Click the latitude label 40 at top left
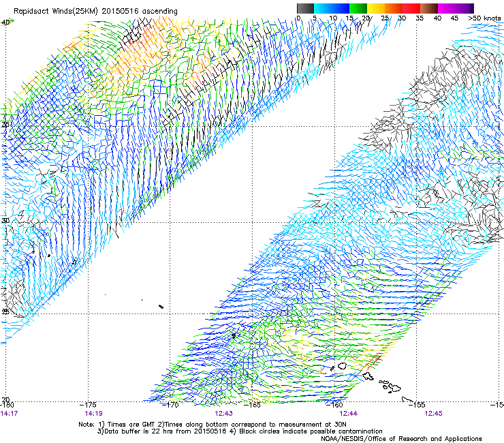This screenshot has height=443, width=504. point(5,22)
